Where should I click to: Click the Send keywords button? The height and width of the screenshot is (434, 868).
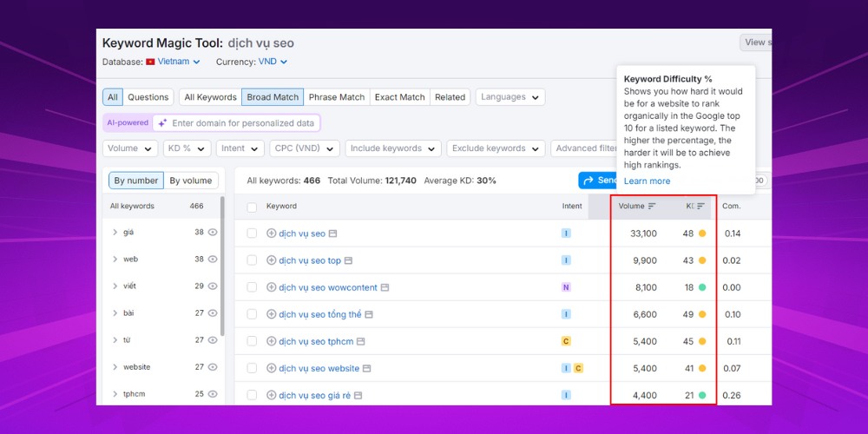pyautogui.click(x=598, y=181)
